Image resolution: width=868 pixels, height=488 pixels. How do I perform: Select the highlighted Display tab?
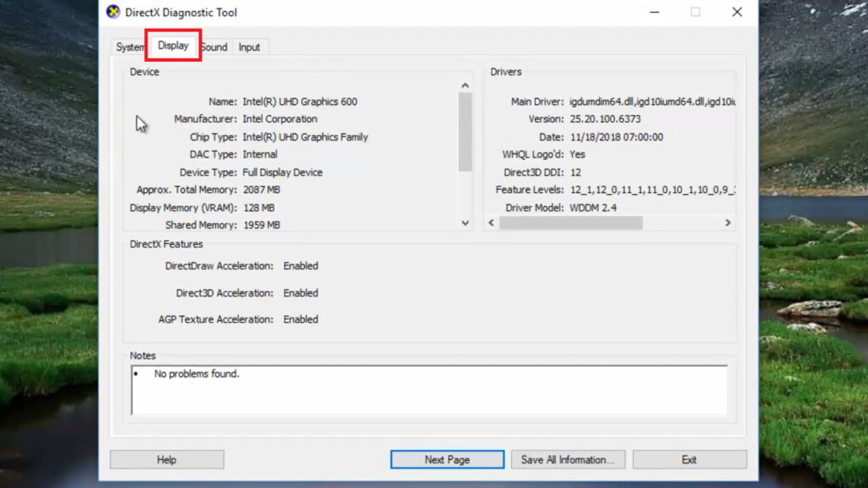172,46
